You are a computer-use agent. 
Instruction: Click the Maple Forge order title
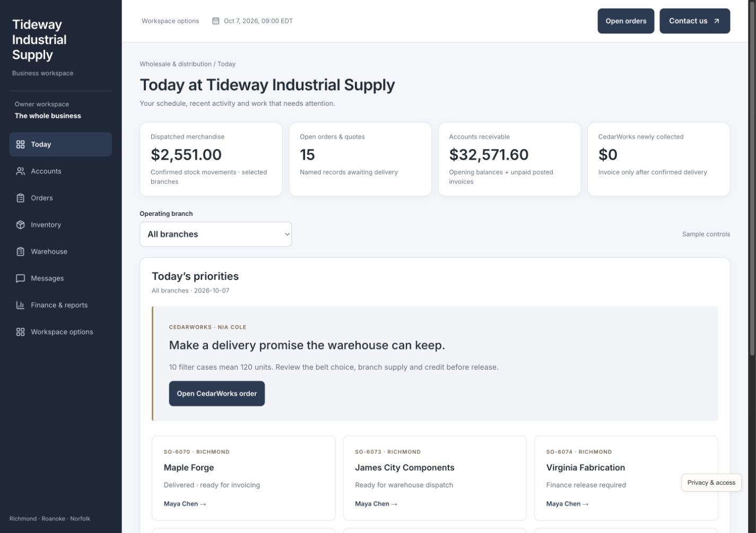[189, 468]
